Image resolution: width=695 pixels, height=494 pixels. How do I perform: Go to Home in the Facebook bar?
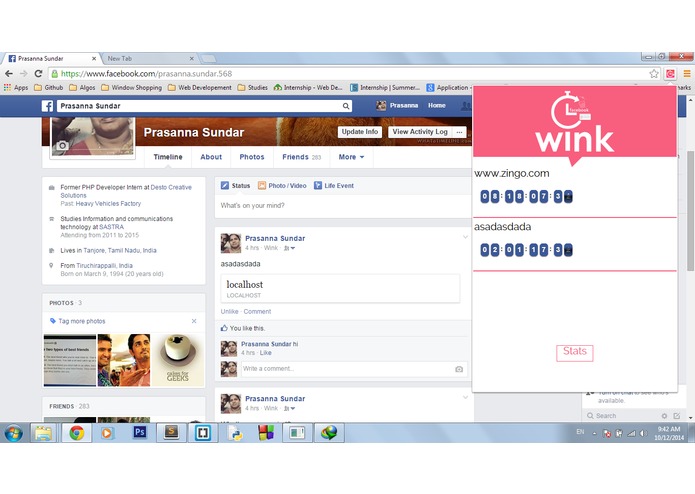tap(437, 105)
